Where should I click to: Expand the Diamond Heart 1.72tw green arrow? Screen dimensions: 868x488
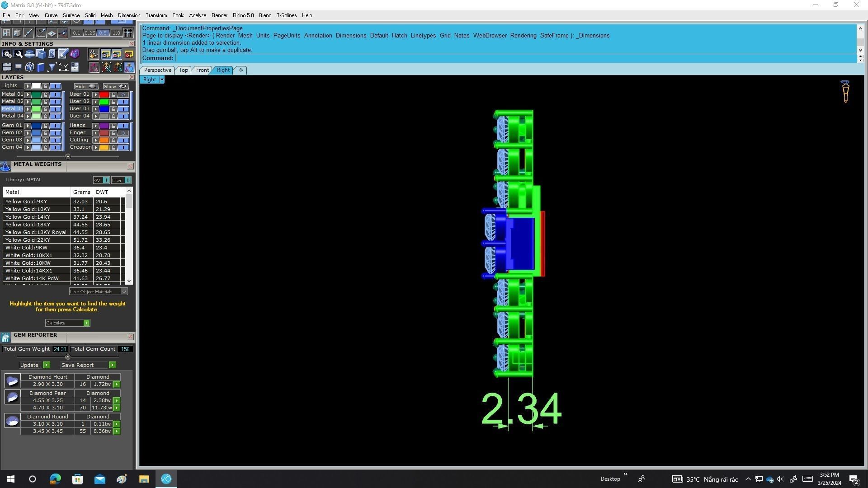(117, 385)
